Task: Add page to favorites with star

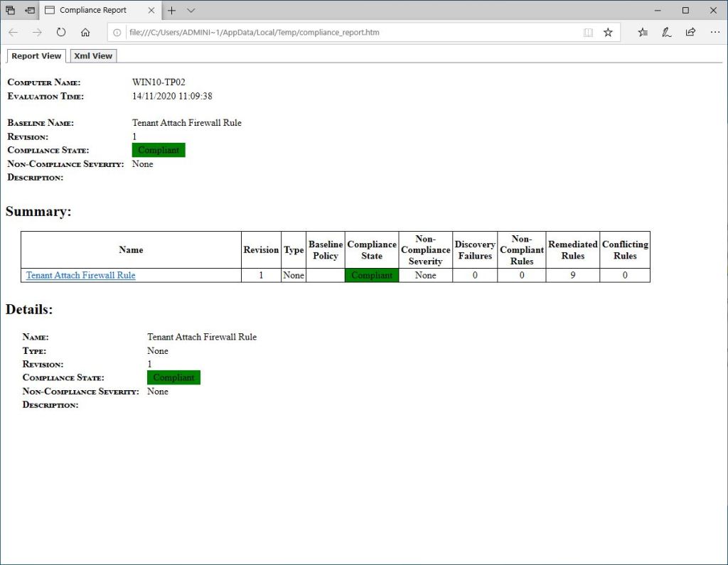Action: coord(608,33)
